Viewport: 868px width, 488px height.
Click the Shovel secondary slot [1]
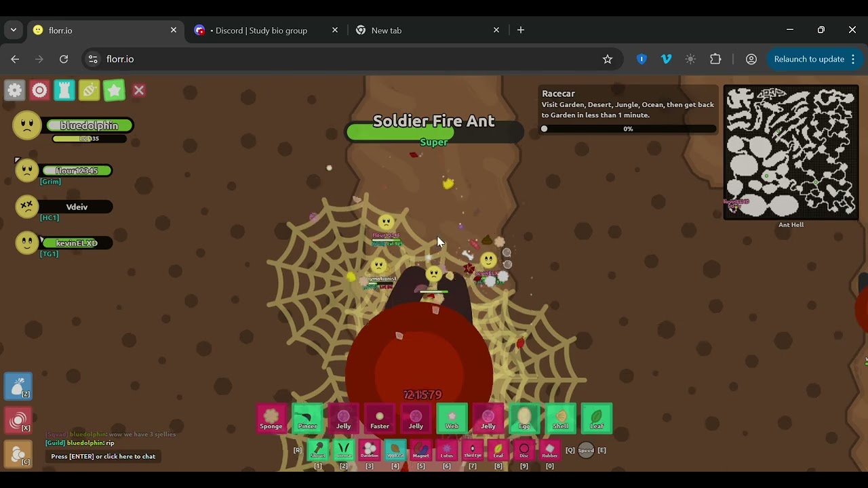317,450
